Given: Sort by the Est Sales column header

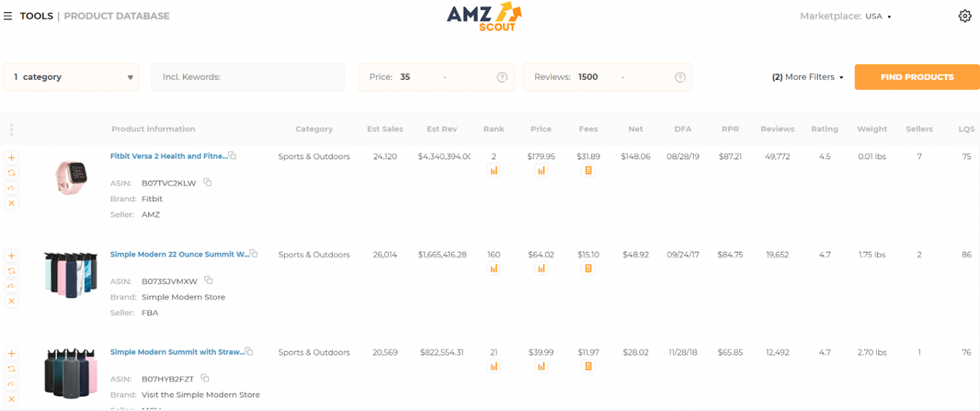Looking at the screenshot, I should pyautogui.click(x=385, y=129).
